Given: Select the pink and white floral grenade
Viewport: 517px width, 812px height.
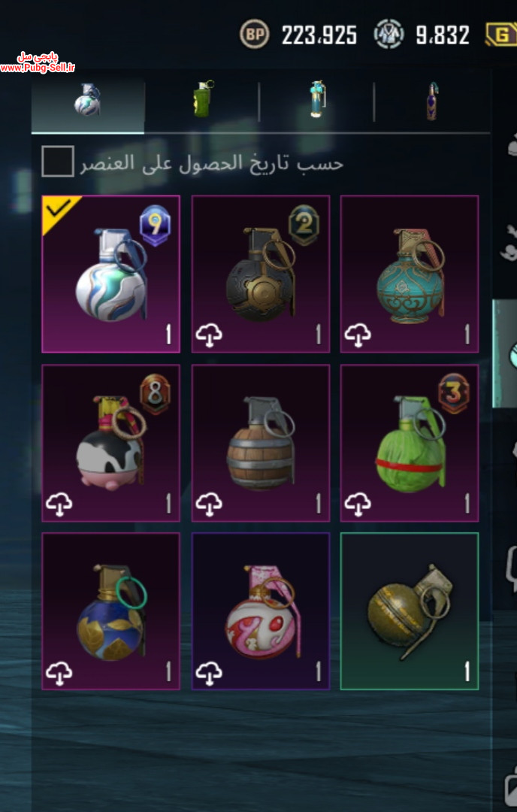Looking at the screenshot, I should click(260, 611).
